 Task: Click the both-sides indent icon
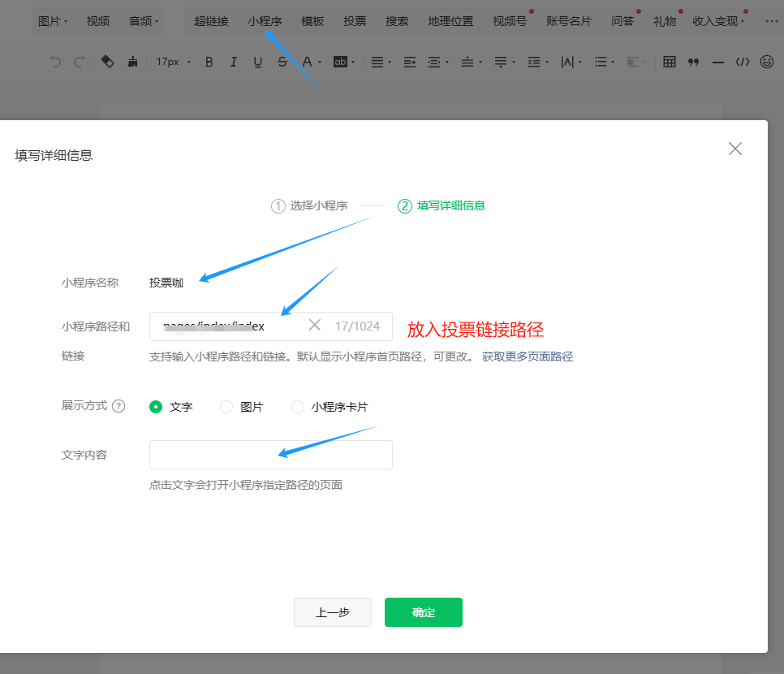pos(434,62)
